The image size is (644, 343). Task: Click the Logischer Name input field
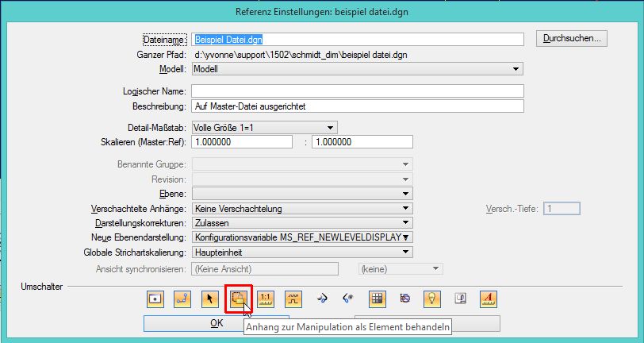tap(358, 91)
